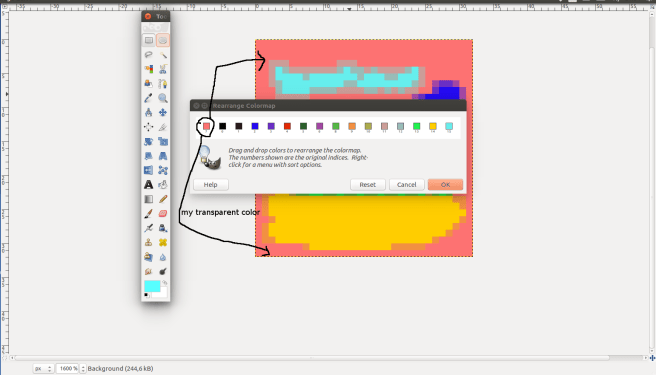This screenshot has width=656, height=375.
Task: Open the cyan foreground color picker
Action: pyautogui.click(x=152, y=286)
